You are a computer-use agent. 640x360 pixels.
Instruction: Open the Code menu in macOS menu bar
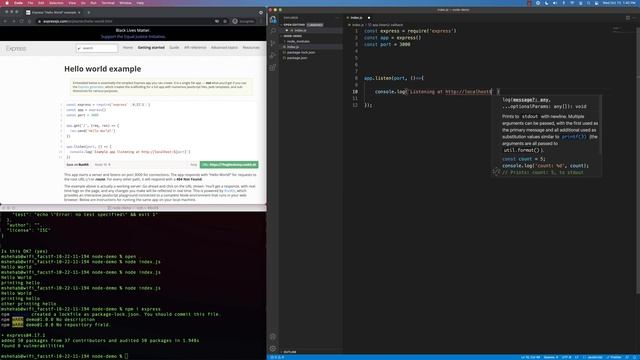pos(19,3)
